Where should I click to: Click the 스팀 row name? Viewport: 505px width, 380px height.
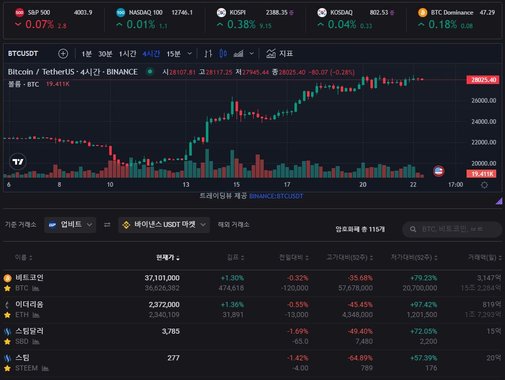[22, 358]
